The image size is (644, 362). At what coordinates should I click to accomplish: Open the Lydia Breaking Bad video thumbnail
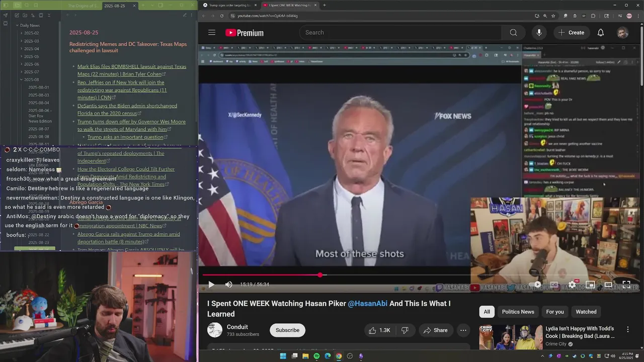tap(510, 337)
